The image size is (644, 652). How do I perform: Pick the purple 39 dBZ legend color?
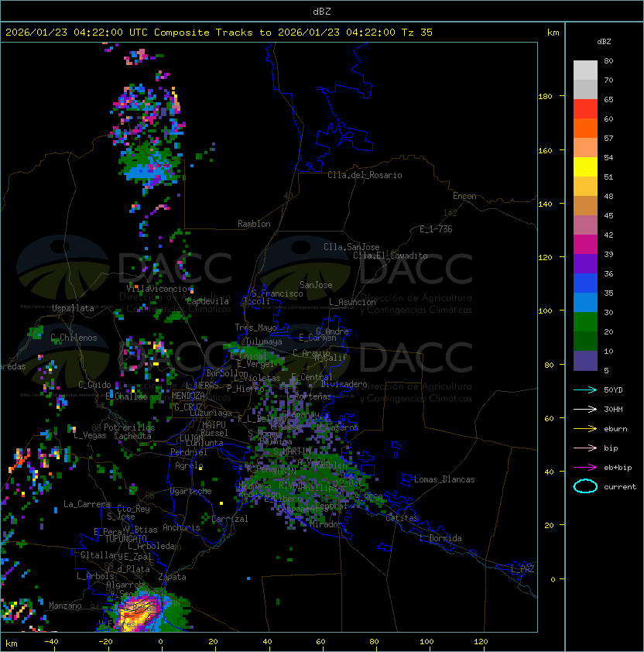[x=585, y=263]
